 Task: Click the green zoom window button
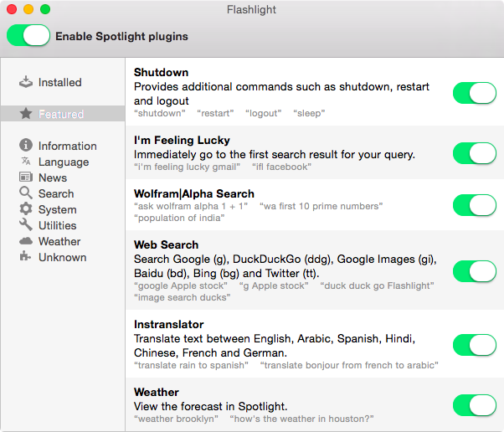coord(45,9)
